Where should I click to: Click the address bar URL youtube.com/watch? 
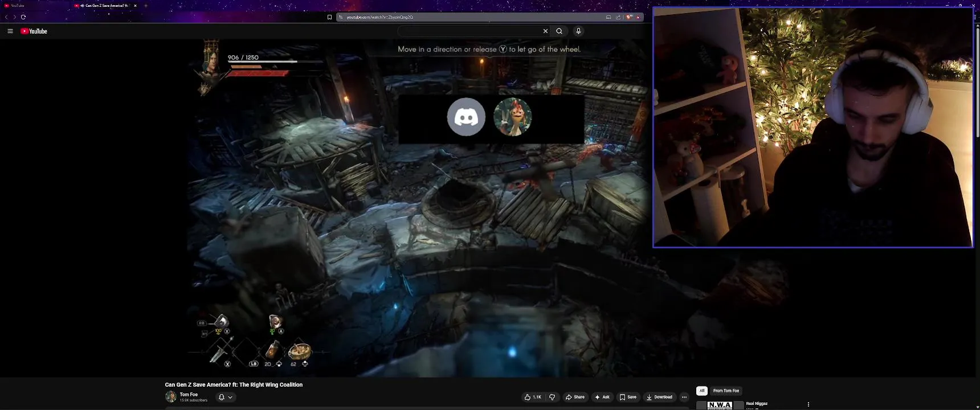coord(380,17)
